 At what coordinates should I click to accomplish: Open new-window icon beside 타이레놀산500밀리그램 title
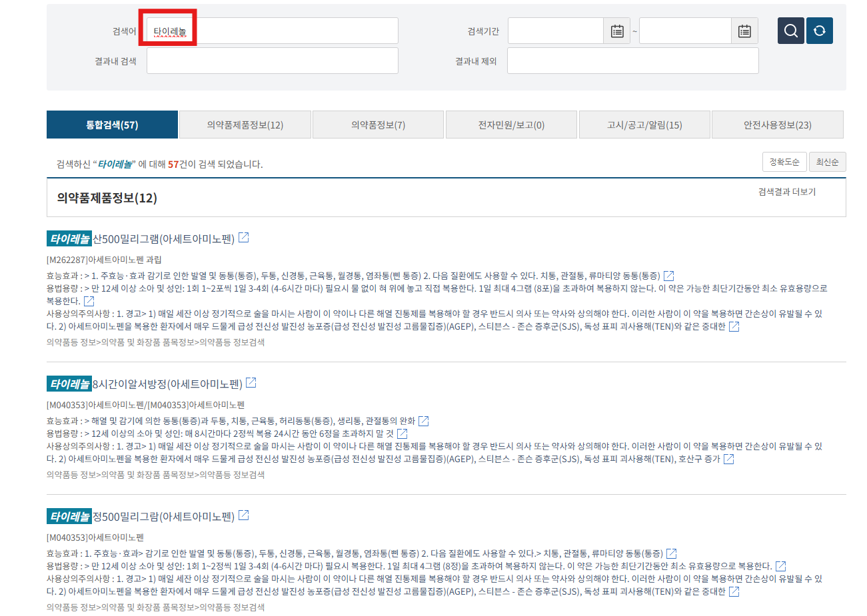pyautogui.click(x=244, y=238)
